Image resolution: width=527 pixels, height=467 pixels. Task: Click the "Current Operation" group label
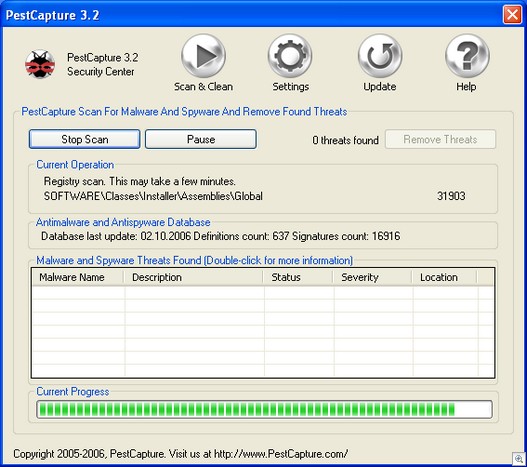[x=75, y=165]
